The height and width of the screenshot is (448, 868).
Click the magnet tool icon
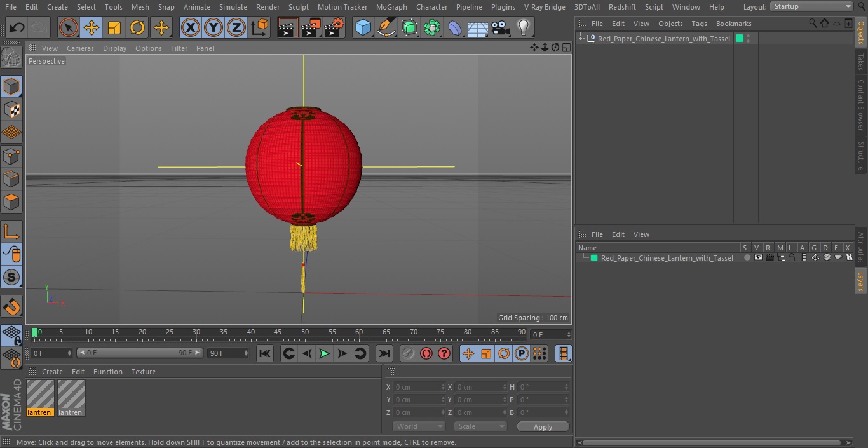[x=11, y=307]
